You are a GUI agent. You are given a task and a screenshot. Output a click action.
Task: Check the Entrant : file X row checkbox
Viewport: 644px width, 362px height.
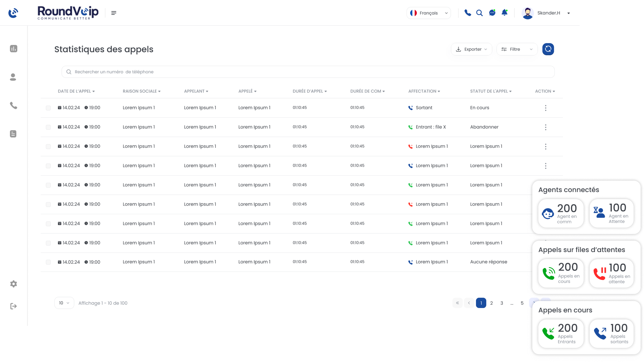(x=48, y=127)
